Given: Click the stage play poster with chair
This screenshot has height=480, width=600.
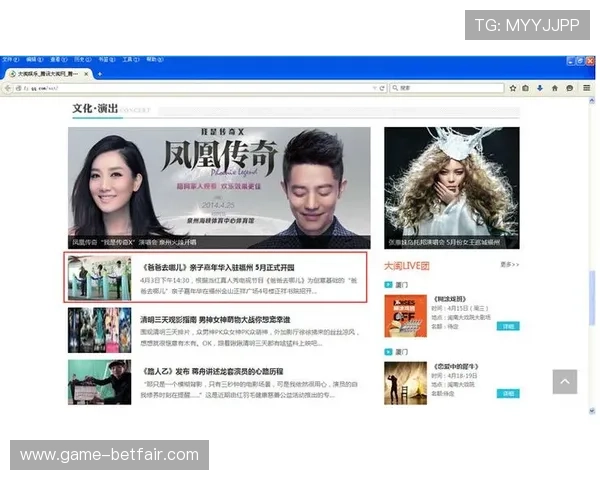Looking at the screenshot, I should pyautogui.click(x=406, y=383).
